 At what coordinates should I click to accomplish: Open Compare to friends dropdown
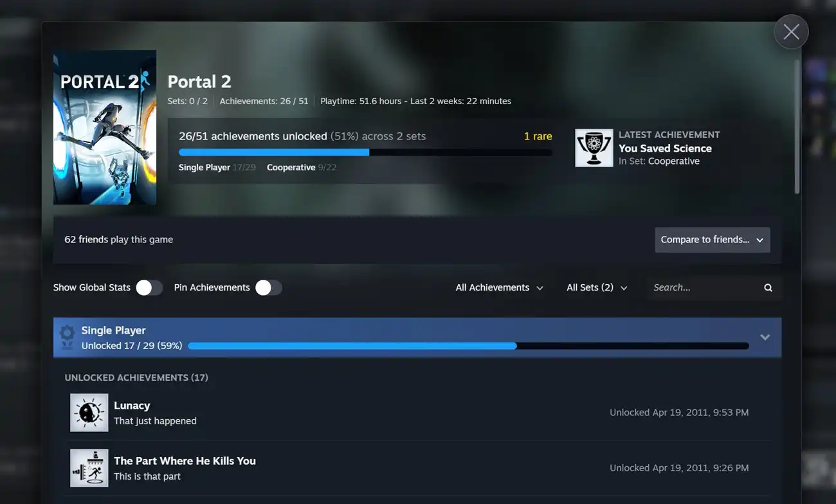713,240
